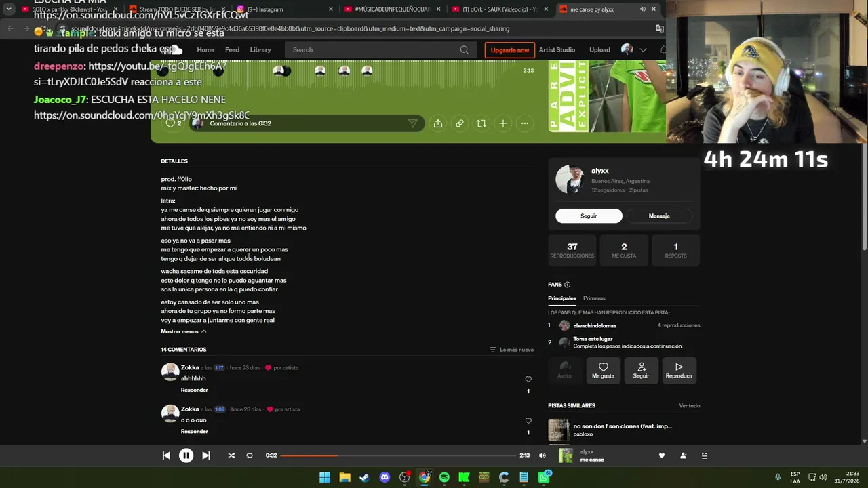Toggle repeat in the player bar

(250, 455)
